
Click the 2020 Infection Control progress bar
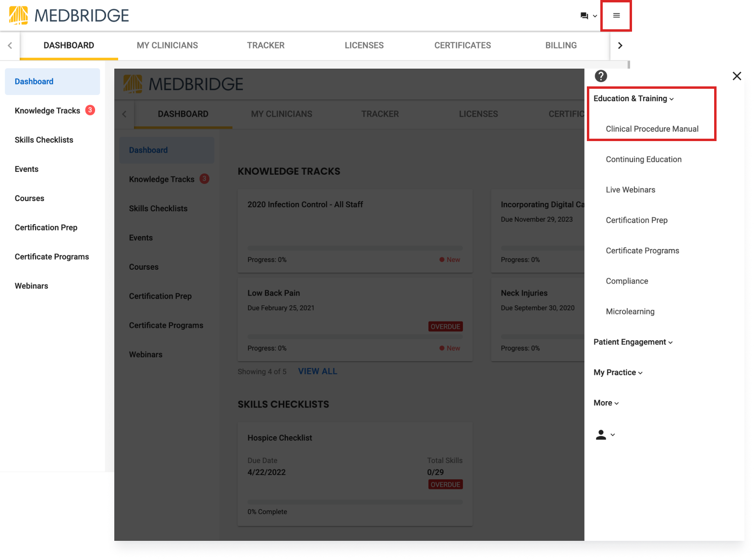coord(355,248)
